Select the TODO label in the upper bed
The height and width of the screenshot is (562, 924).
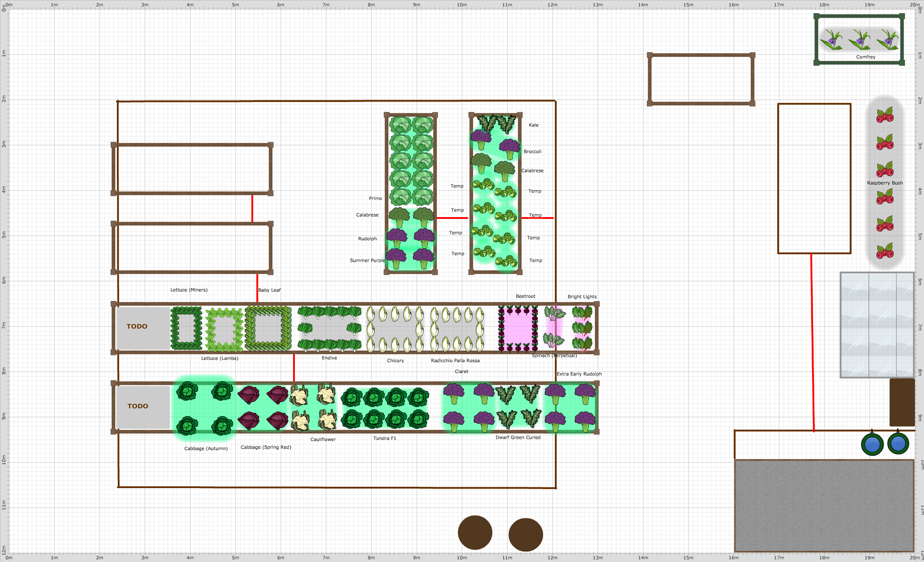tap(137, 326)
